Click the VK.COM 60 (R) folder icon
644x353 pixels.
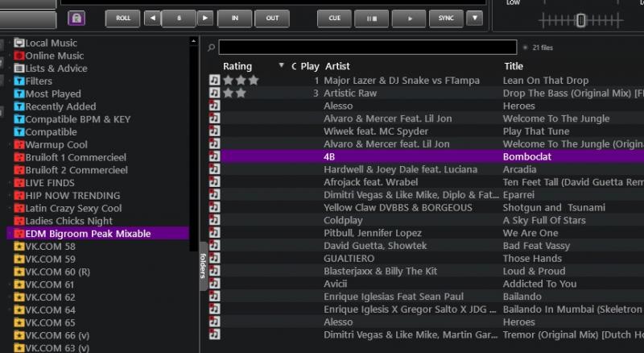19,272
